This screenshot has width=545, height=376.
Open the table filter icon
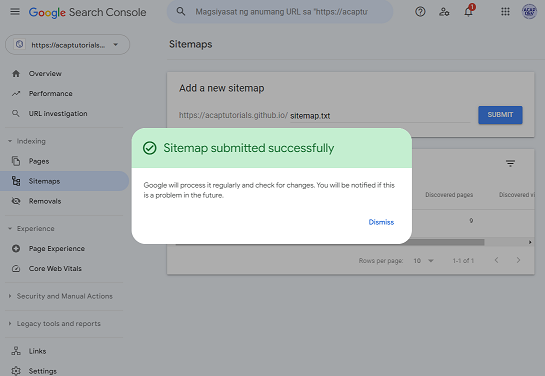(x=510, y=163)
